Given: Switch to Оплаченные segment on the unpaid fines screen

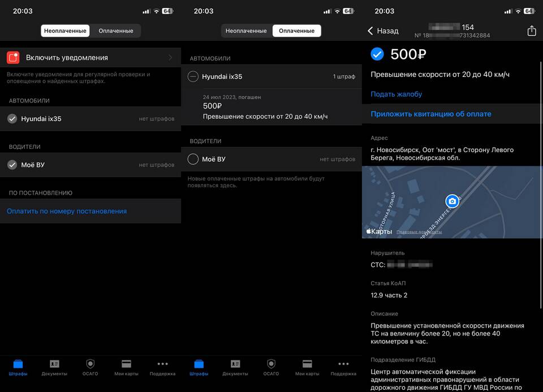Looking at the screenshot, I should (115, 31).
